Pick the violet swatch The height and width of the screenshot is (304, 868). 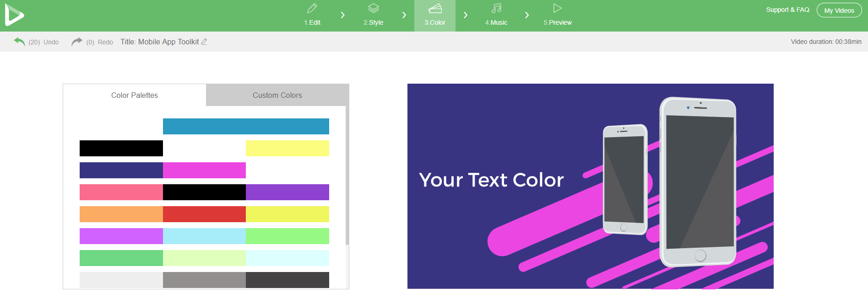point(121,236)
